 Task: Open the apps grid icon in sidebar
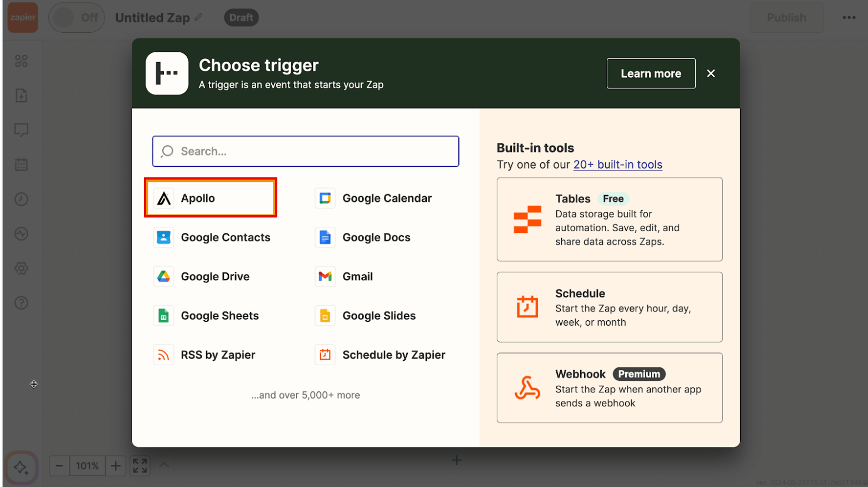(21, 61)
